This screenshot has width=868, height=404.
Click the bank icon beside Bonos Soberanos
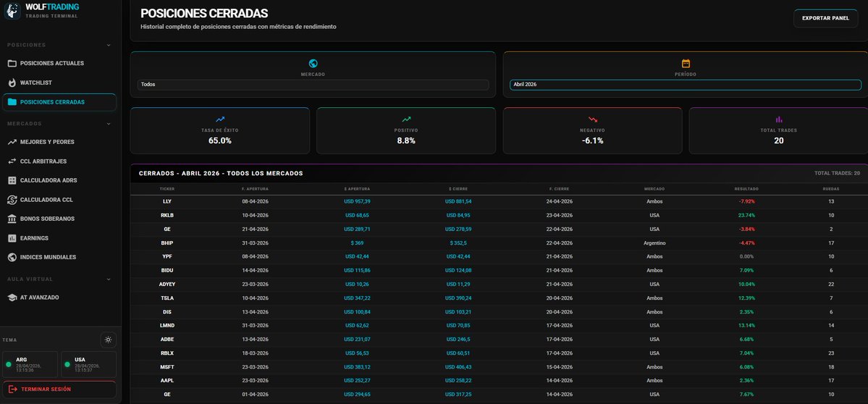(x=12, y=219)
